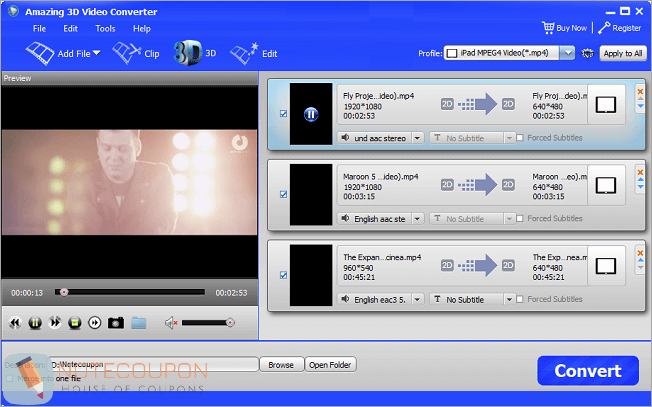
Task: Move Maroon 5 item down
Action: (640, 187)
